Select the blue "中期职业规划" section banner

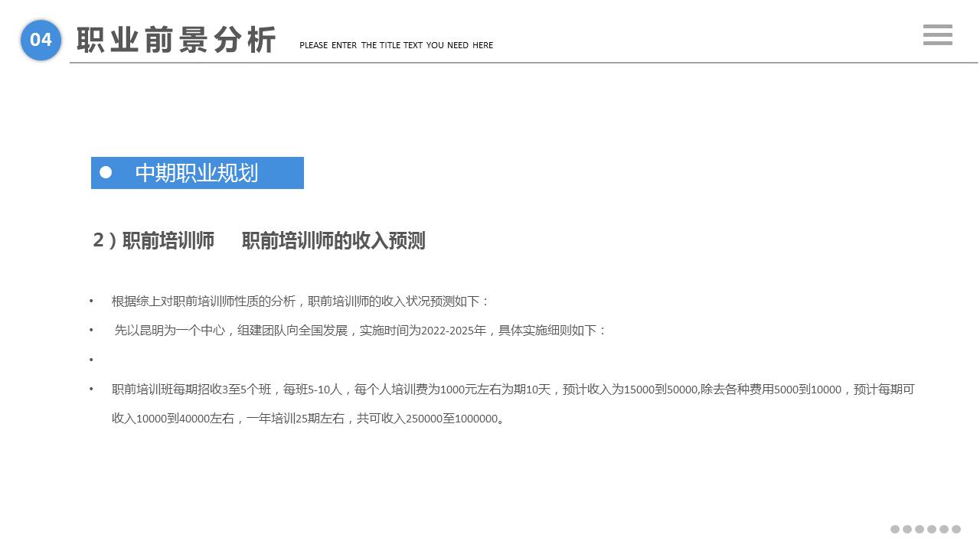(197, 173)
